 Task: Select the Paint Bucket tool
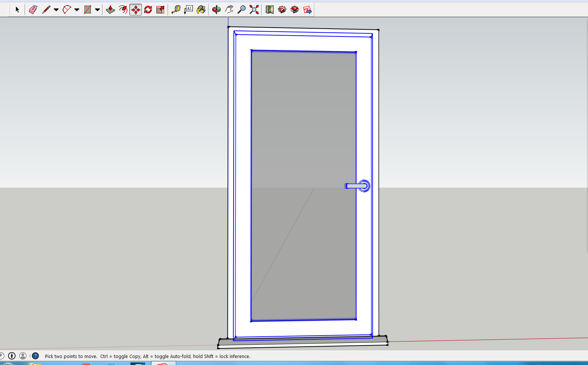pos(201,10)
